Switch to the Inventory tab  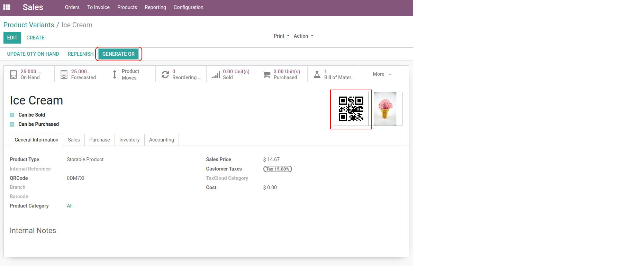(x=129, y=140)
